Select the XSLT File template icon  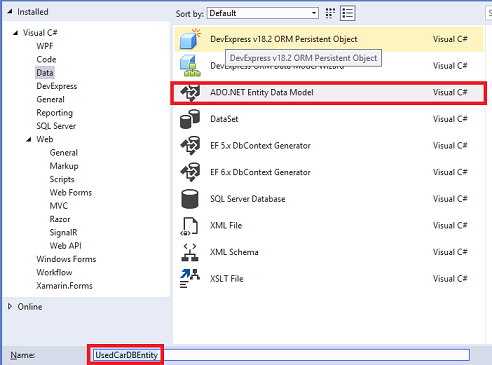point(190,279)
